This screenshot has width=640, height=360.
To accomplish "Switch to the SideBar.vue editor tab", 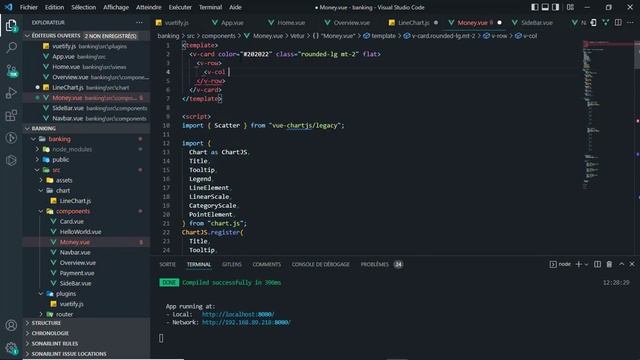I will click(536, 22).
